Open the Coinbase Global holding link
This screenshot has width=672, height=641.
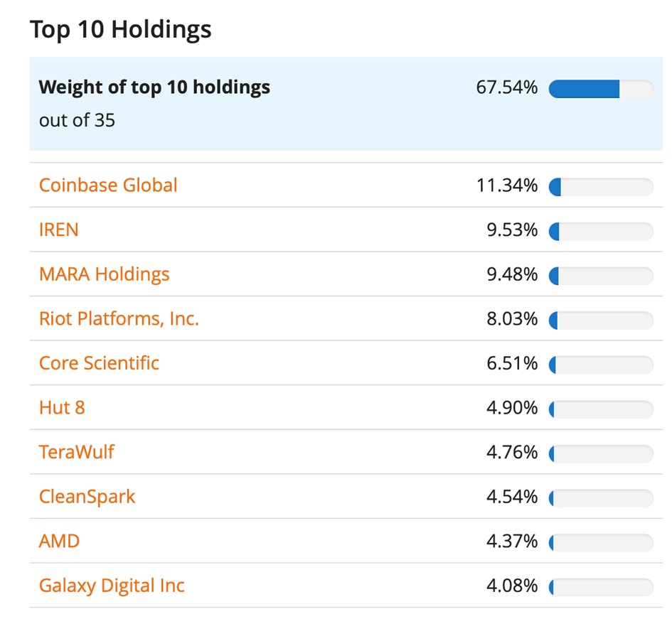pos(108,185)
